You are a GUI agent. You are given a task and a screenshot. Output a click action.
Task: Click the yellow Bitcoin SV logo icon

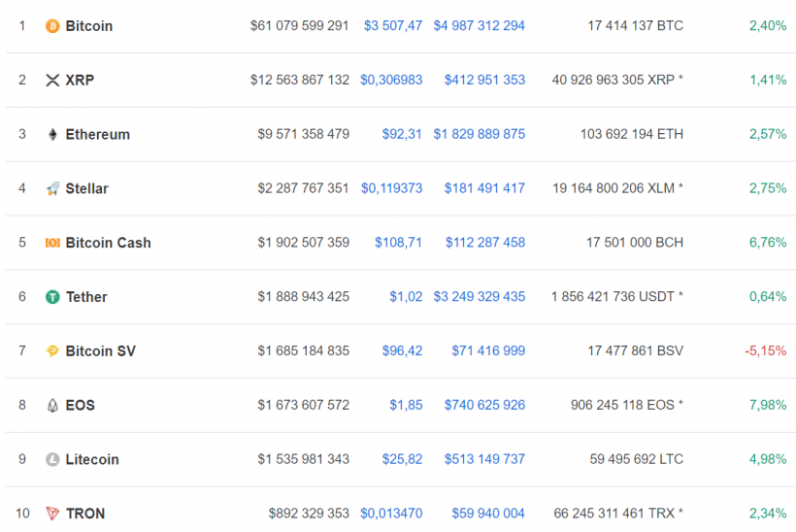tap(52, 350)
